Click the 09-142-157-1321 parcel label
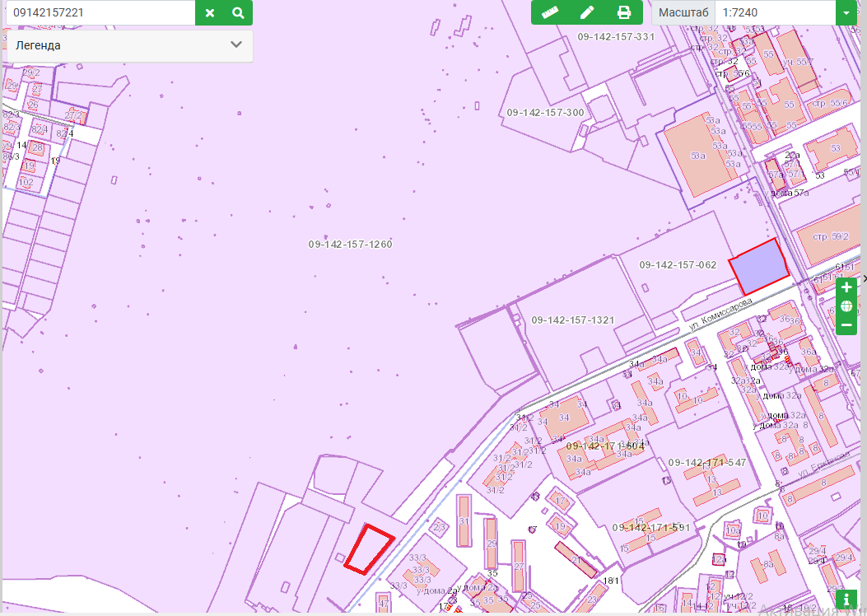Viewport: 867px width, 616px height. coord(573,320)
